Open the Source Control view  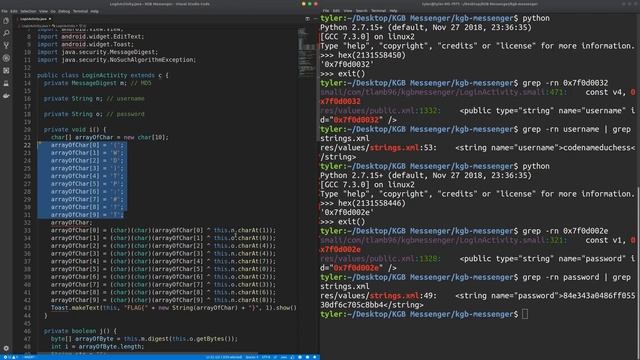[x=6, y=45]
